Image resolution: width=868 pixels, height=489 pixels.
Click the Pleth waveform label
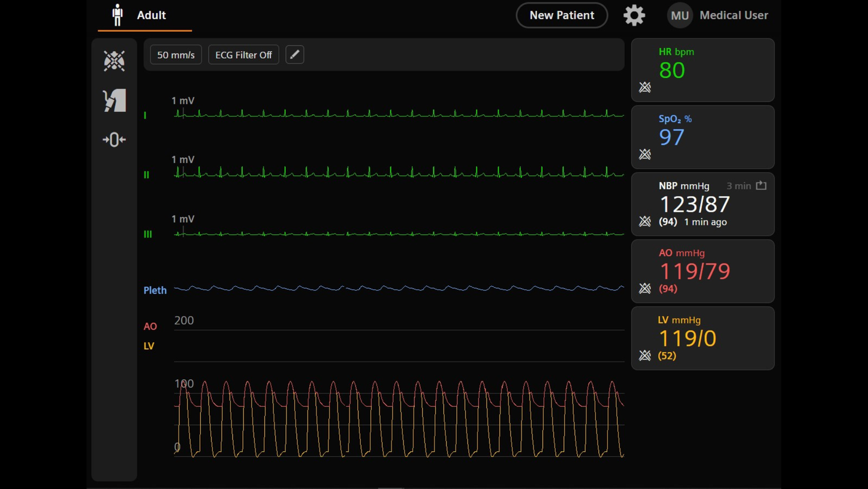coord(155,290)
